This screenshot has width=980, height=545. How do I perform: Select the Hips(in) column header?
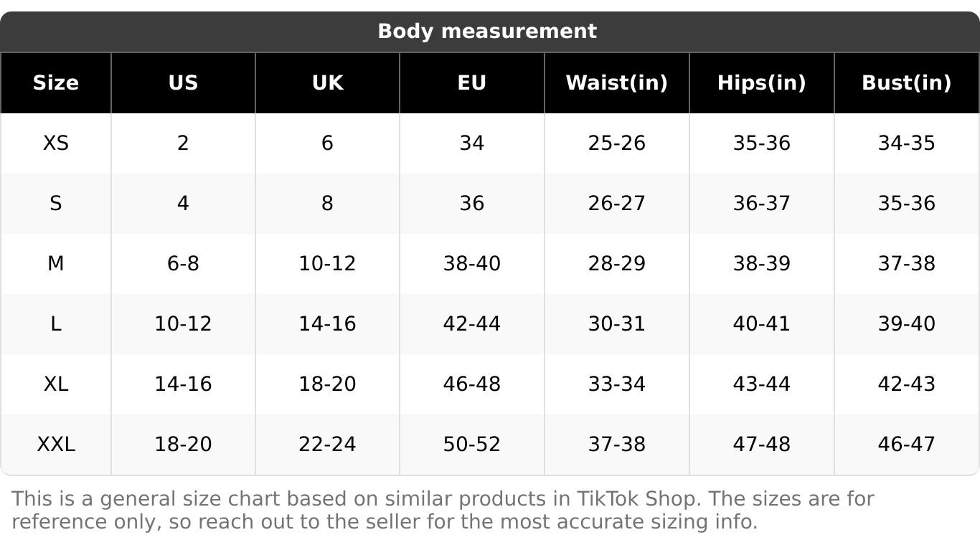coord(761,83)
